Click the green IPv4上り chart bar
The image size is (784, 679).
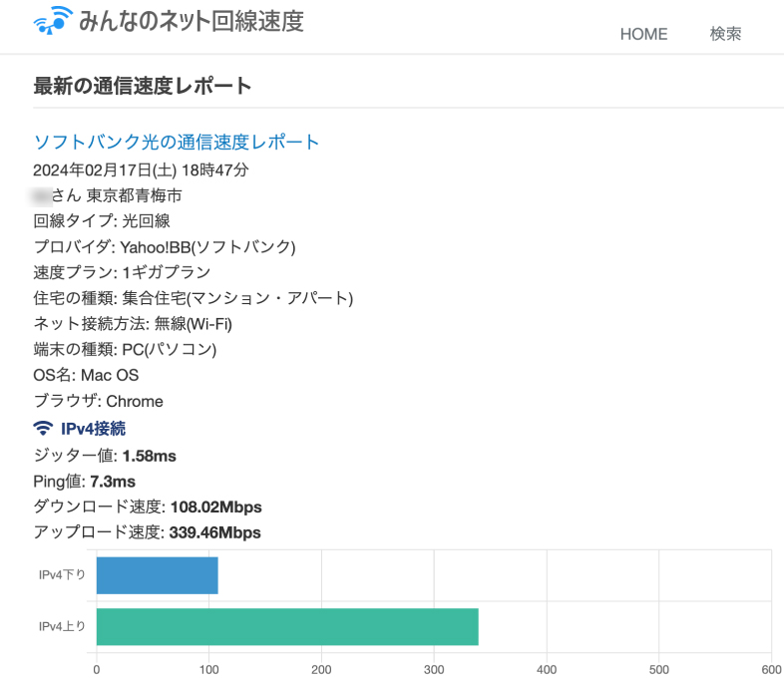point(287,626)
